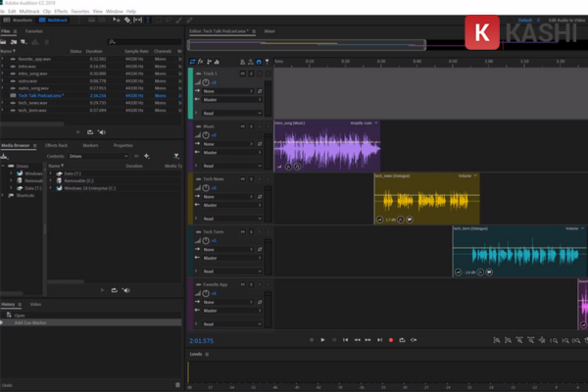Toggle auto-play in the Files panel
This screenshot has height=392, width=588.
click(102, 132)
